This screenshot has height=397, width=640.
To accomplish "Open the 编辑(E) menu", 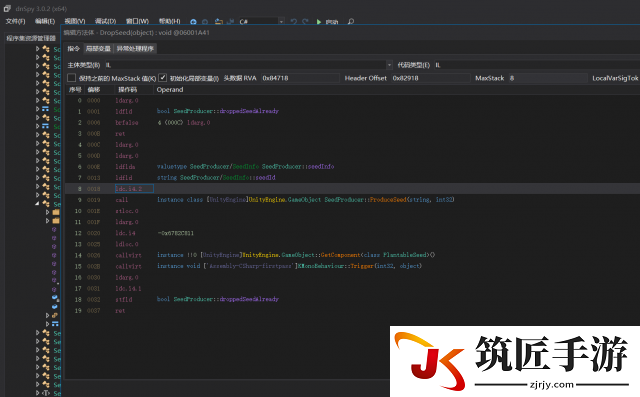I will [x=45, y=21].
